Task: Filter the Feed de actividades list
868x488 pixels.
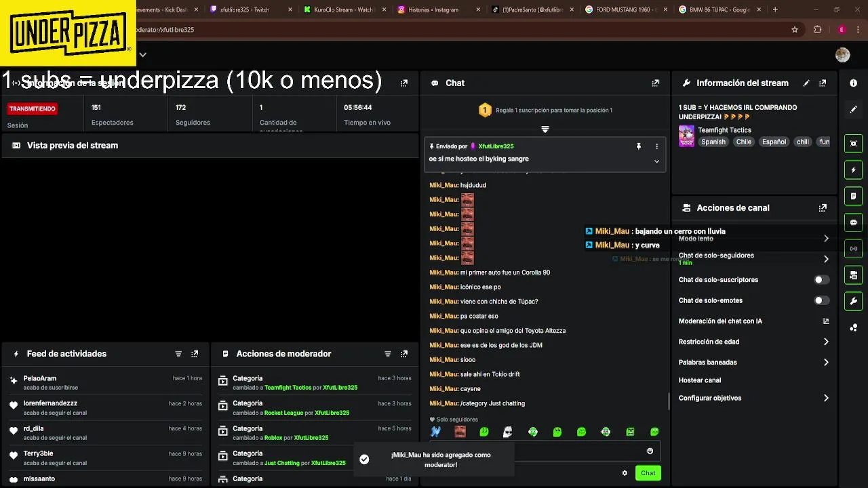Action: pyautogui.click(x=178, y=354)
